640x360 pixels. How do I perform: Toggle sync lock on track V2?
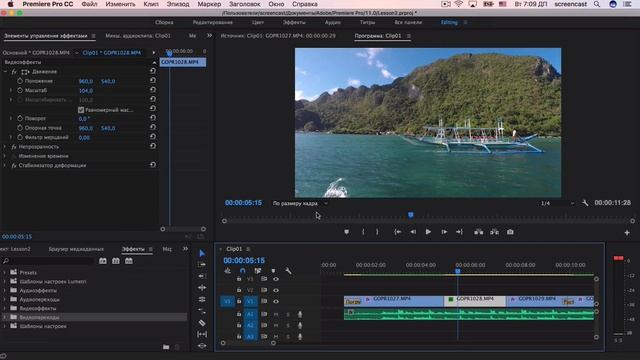click(x=264, y=290)
